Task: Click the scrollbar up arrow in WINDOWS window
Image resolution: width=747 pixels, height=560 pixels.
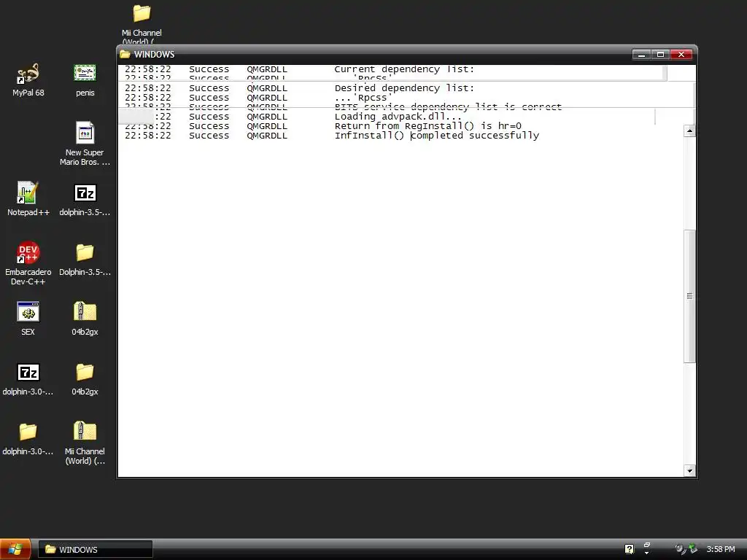Action: pos(689,131)
